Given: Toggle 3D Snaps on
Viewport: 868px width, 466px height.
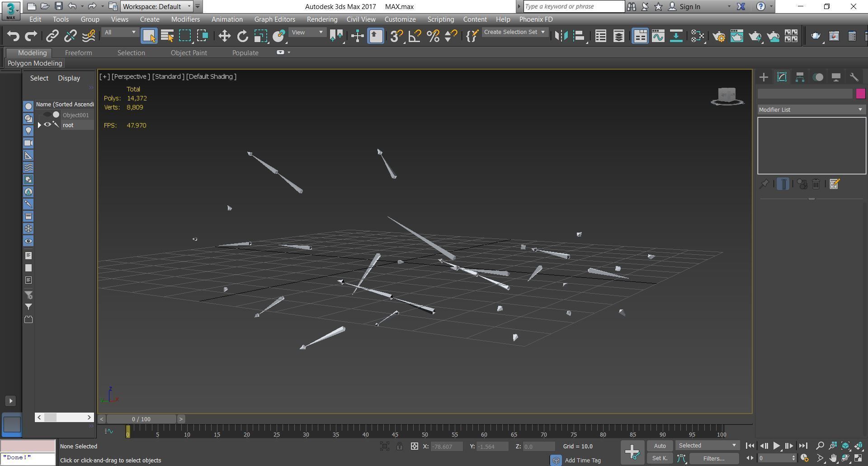Looking at the screenshot, I should [396, 36].
